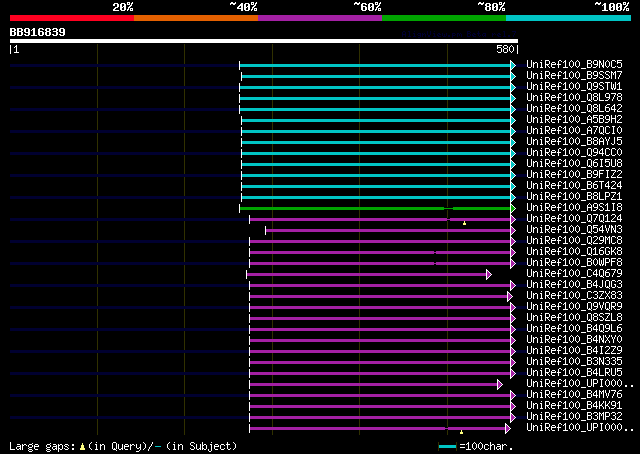Select the UniRef100_B9FIZ2 subject name
Screen dimensions: 640x454
[x=574, y=175]
